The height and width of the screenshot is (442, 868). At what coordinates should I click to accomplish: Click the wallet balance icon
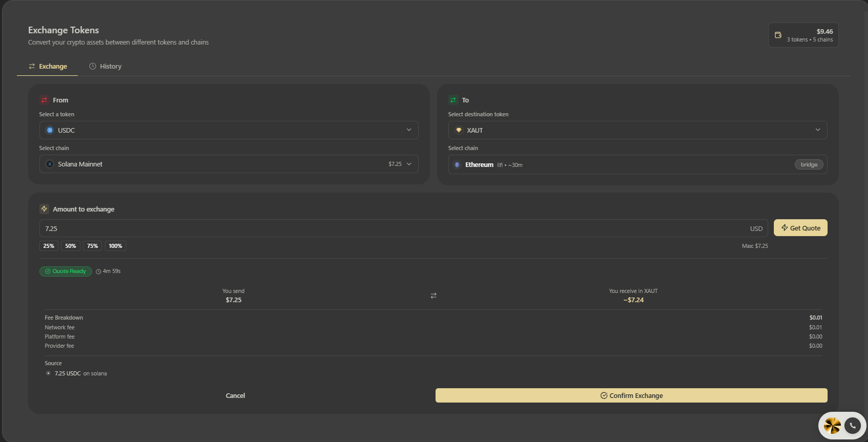click(x=778, y=35)
